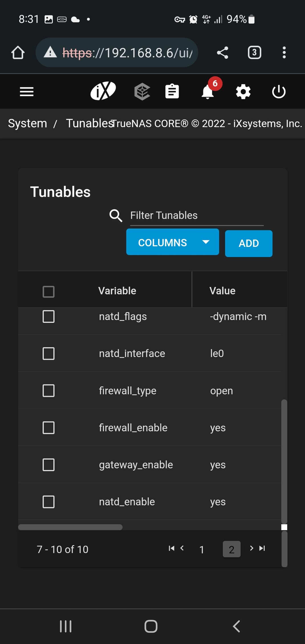Go to page 1 of the table

202,549
